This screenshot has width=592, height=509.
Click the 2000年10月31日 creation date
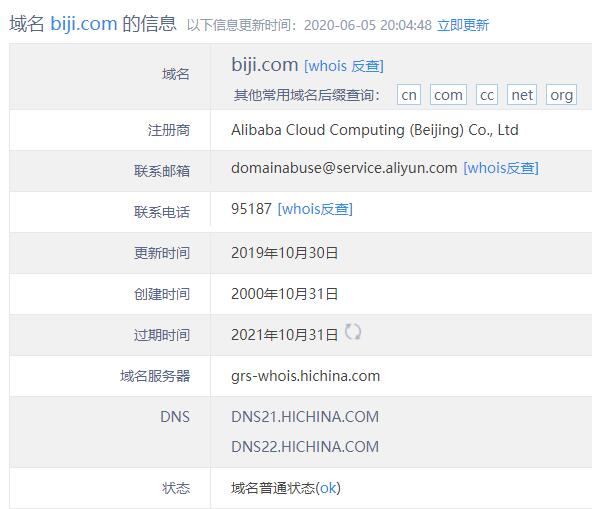coord(284,294)
